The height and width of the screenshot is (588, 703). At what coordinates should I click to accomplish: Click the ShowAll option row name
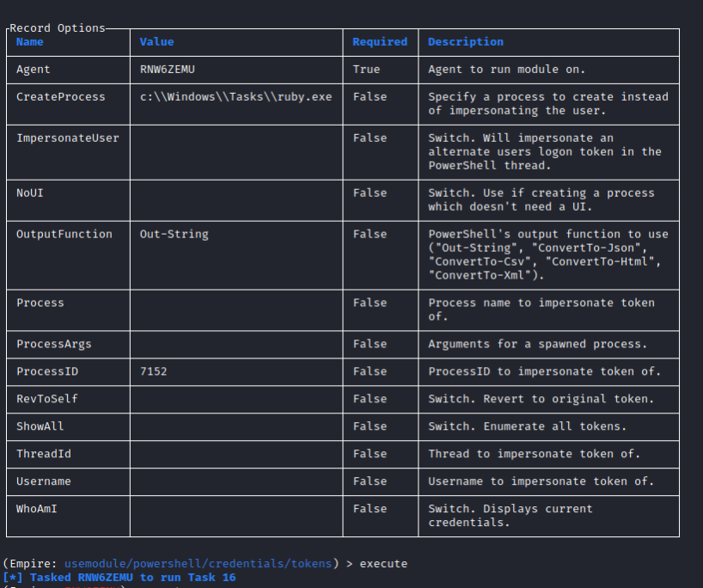[40, 426]
